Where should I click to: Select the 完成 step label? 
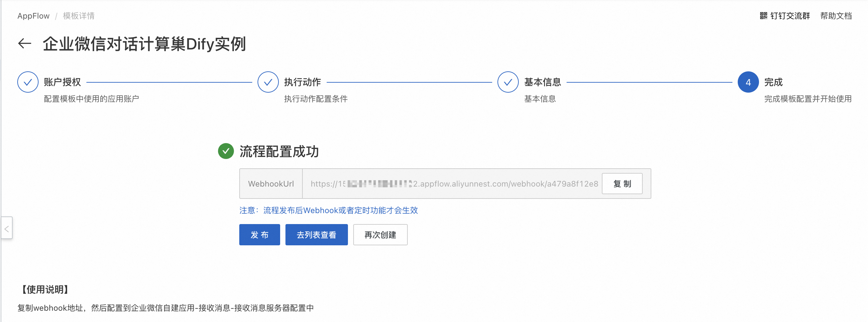click(773, 82)
